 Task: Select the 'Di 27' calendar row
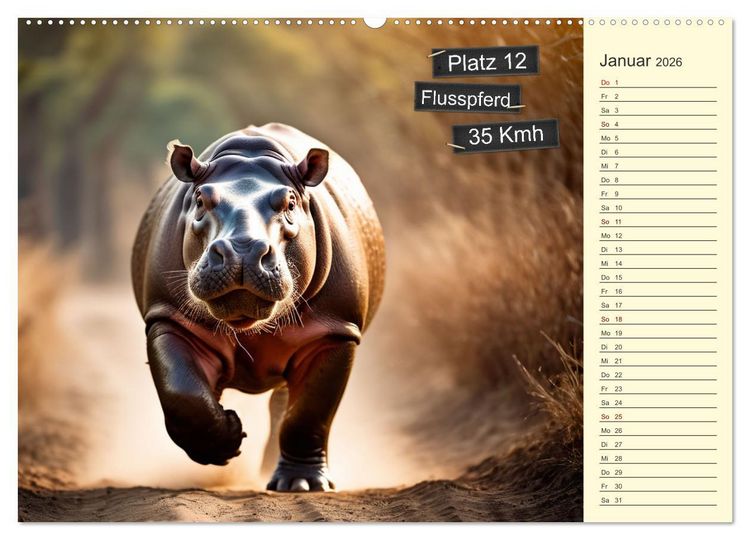pos(658,444)
